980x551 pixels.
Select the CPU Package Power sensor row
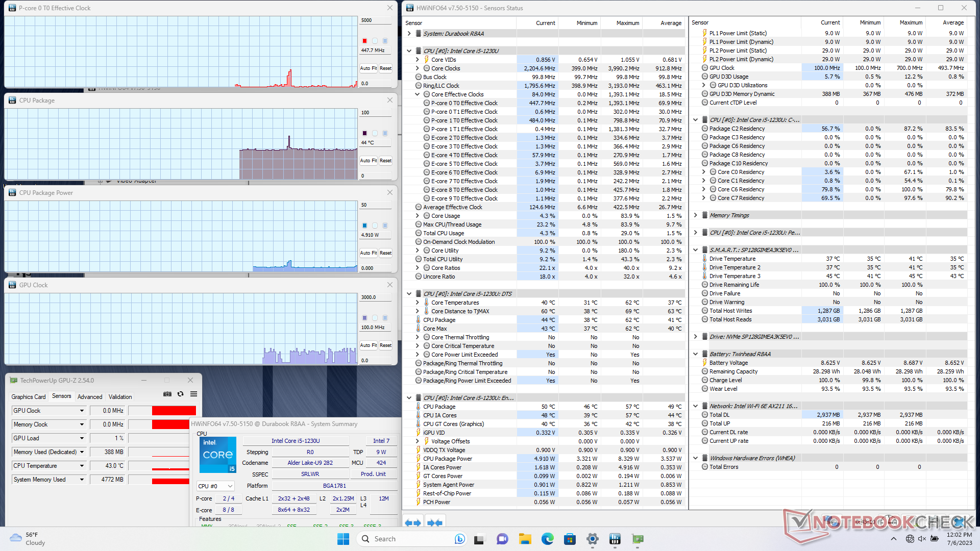point(544,459)
